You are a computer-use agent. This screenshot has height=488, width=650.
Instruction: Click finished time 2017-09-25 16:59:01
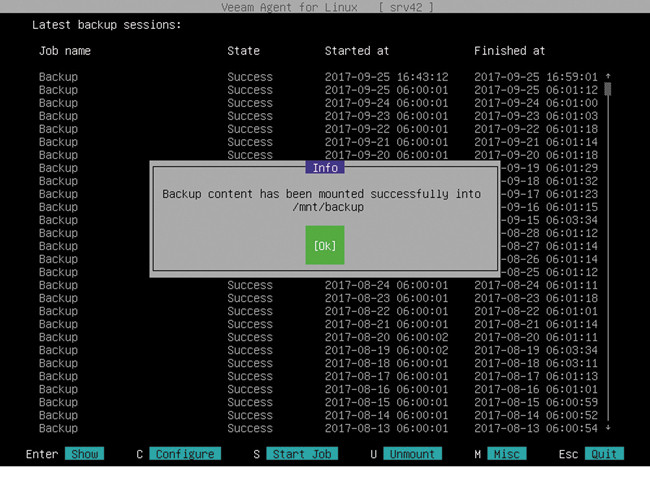point(536,77)
